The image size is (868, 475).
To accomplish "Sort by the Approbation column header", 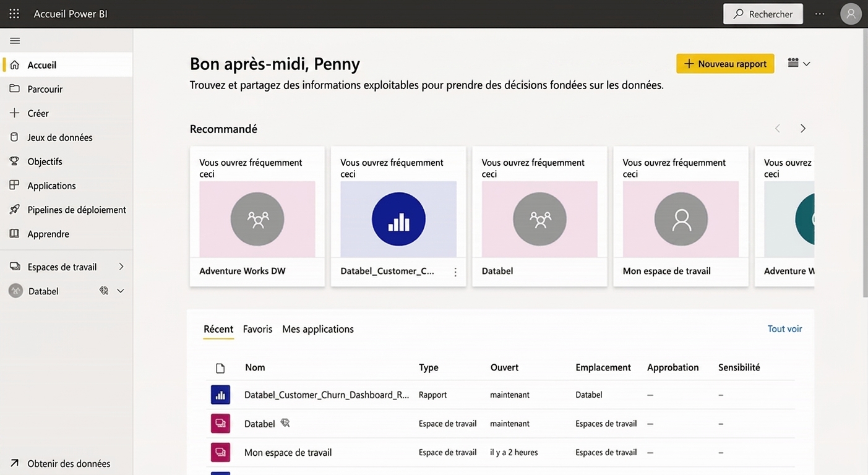I will pyautogui.click(x=673, y=367).
